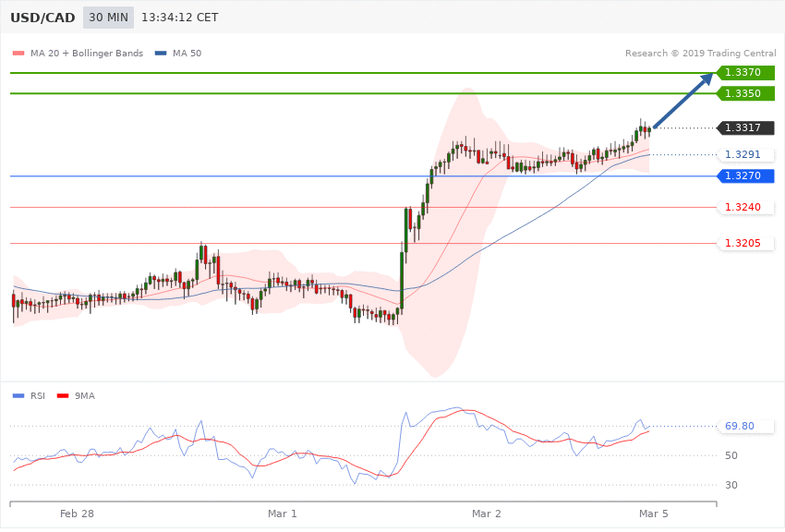Click the 9MA legend label
The image size is (785, 532).
pyautogui.click(x=85, y=396)
